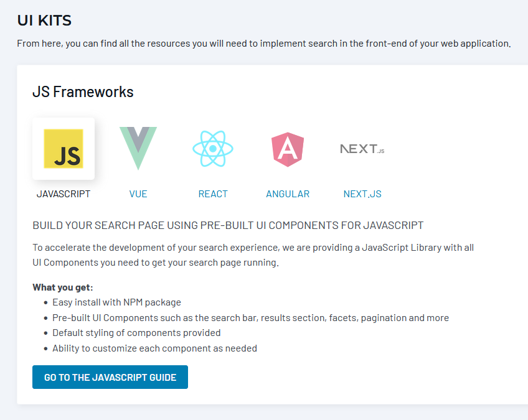Switch to the JAVASCRIPT framework label

coord(64,194)
